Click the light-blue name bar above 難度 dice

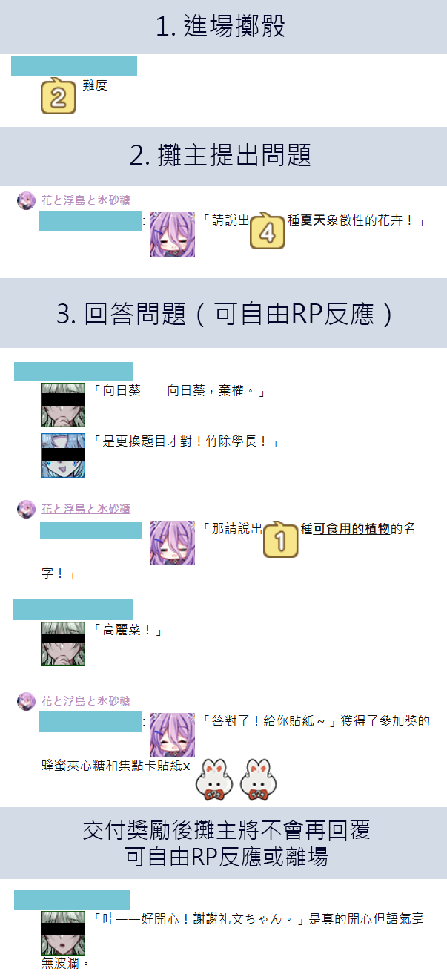[x=74, y=66]
